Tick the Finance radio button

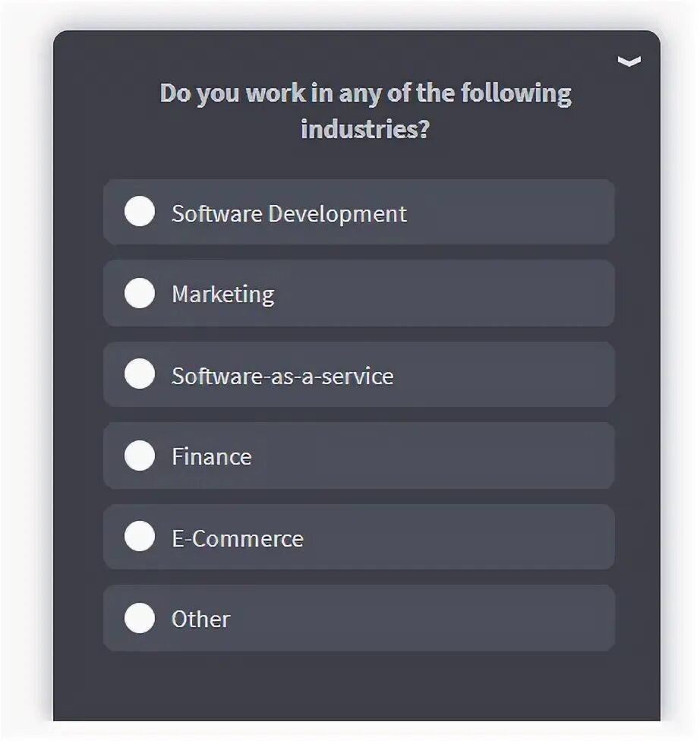140,456
